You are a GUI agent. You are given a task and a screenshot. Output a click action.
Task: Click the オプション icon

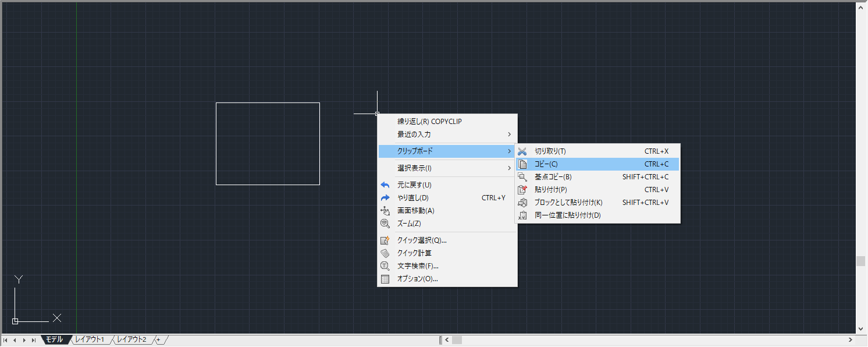pos(385,279)
